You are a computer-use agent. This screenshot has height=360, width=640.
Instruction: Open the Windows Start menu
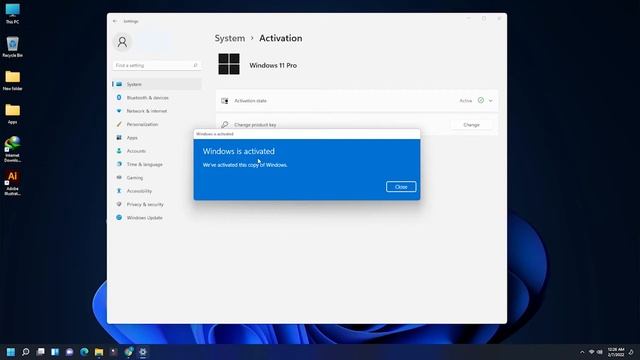tap(11, 352)
